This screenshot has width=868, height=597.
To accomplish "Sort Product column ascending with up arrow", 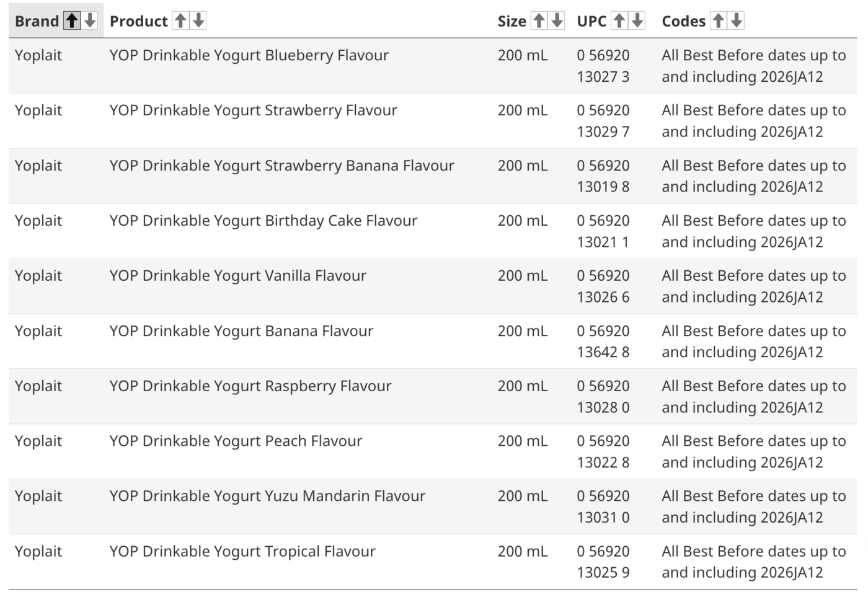I will point(180,20).
